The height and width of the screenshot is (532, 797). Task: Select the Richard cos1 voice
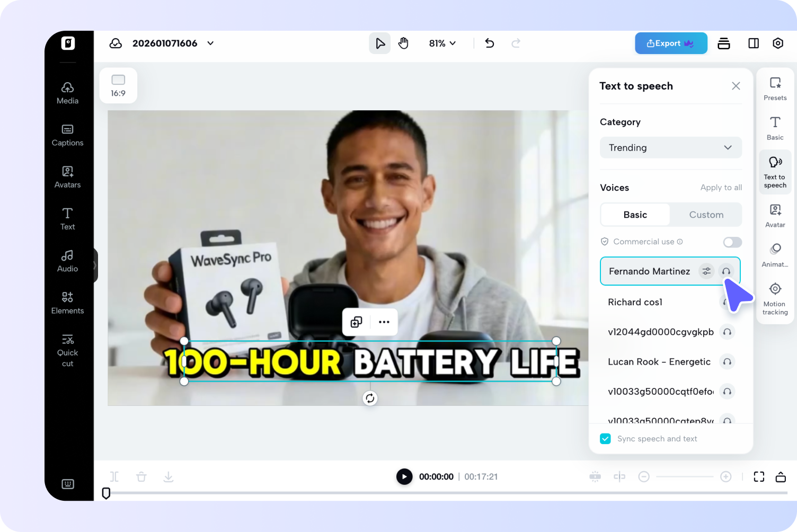(x=670, y=302)
